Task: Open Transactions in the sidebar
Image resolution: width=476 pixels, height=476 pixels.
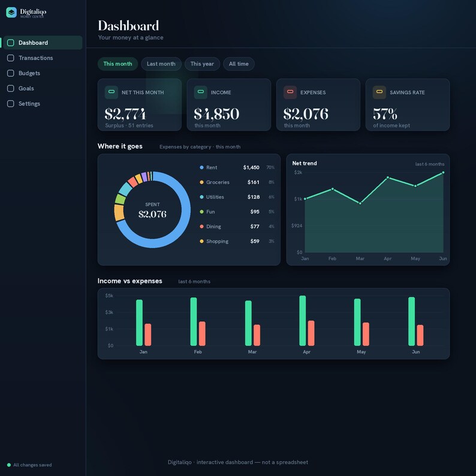Action: pyautogui.click(x=43, y=58)
